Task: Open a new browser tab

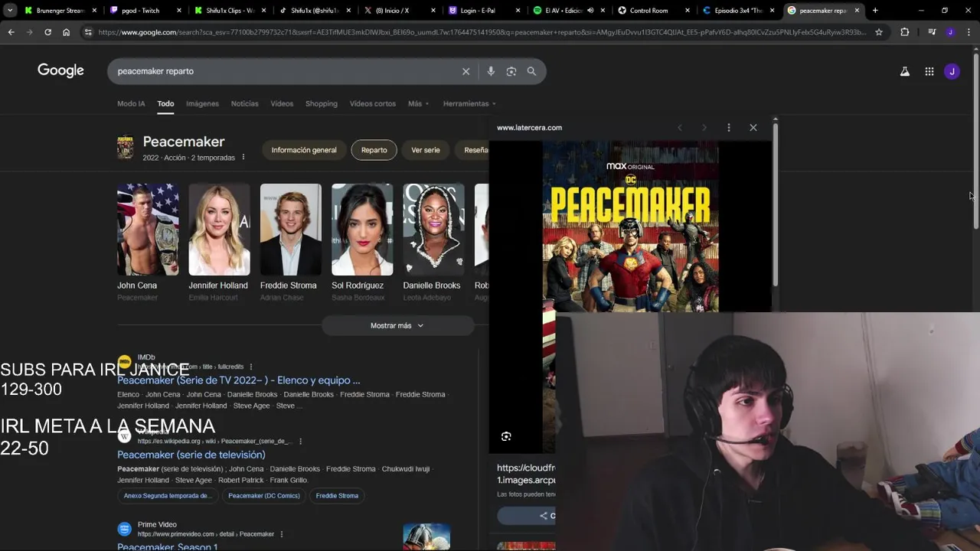Action: tap(875, 11)
